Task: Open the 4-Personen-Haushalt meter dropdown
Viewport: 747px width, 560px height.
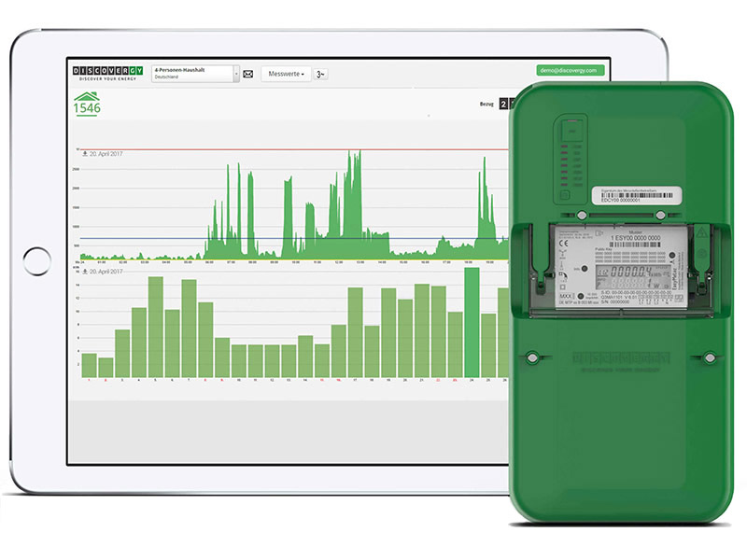Action: [194, 74]
